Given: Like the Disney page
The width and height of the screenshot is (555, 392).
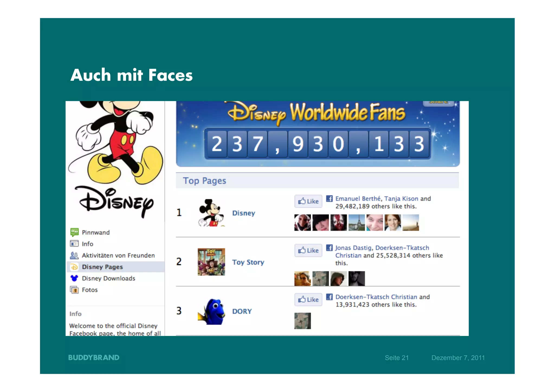Looking at the screenshot, I should point(308,201).
